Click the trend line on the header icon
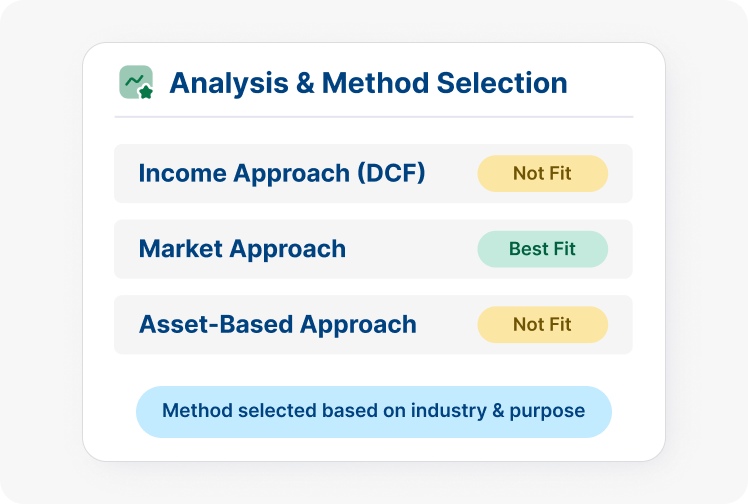 [x=133, y=78]
